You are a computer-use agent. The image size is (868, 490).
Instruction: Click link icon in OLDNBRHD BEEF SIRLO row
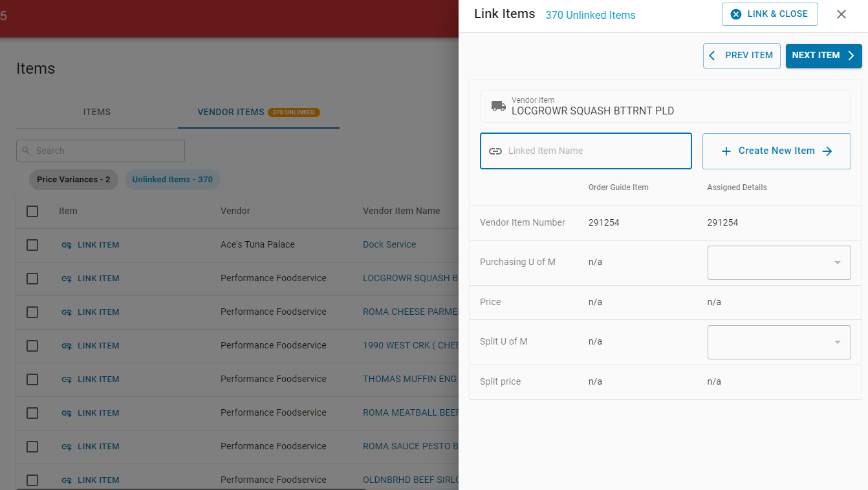click(67, 480)
